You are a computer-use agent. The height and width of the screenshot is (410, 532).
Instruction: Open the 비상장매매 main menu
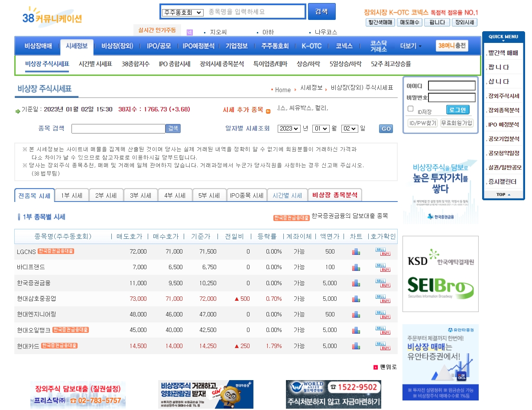[38, 46]
